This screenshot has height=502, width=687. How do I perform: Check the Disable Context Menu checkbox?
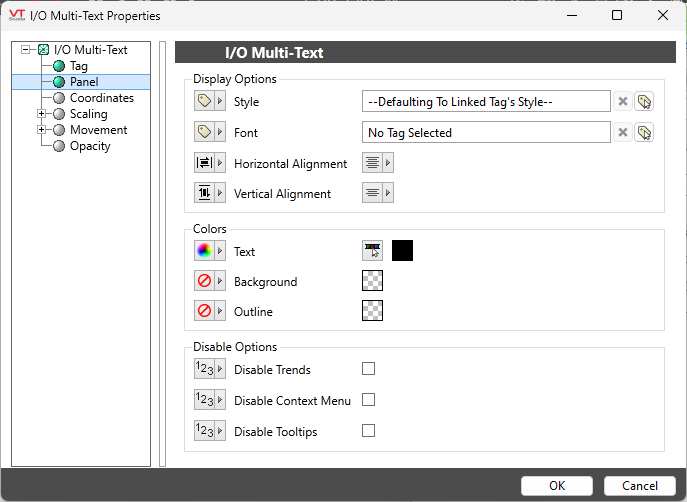point(368,400)
